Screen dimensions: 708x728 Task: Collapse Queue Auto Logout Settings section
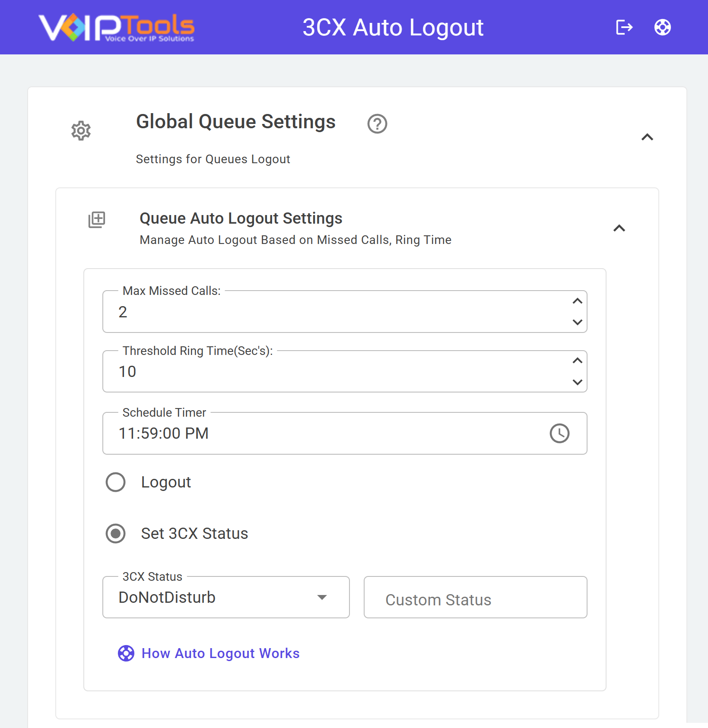(619, 228)
